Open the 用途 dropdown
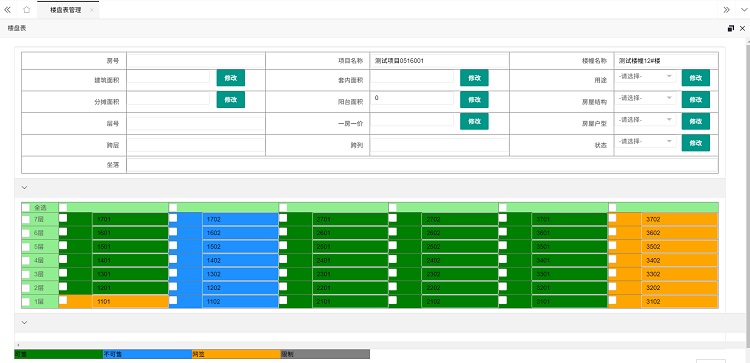Image resolution: width=750 pixels, height=363 pixels. (x=645, y=77)
